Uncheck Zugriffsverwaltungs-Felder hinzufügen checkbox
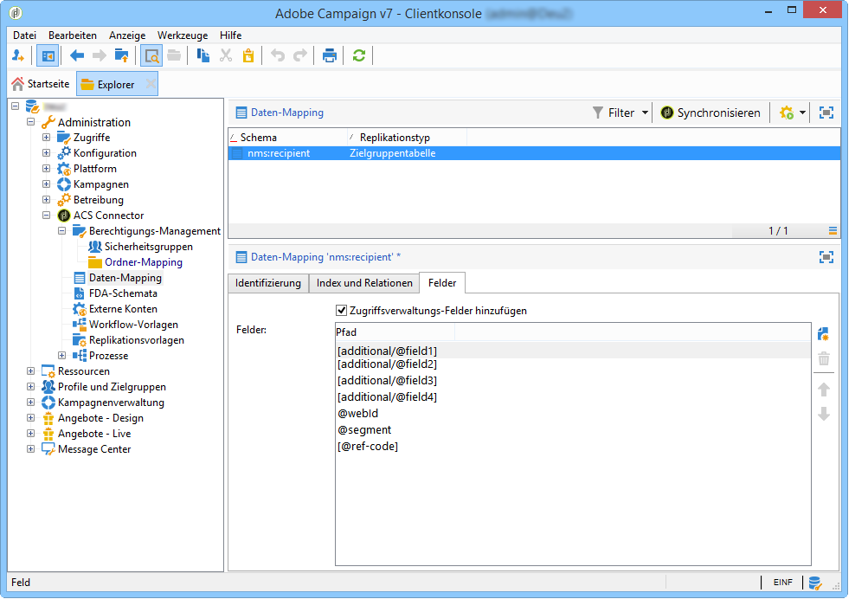The width and height of the screenshot is (868, 612). point(341,310)
